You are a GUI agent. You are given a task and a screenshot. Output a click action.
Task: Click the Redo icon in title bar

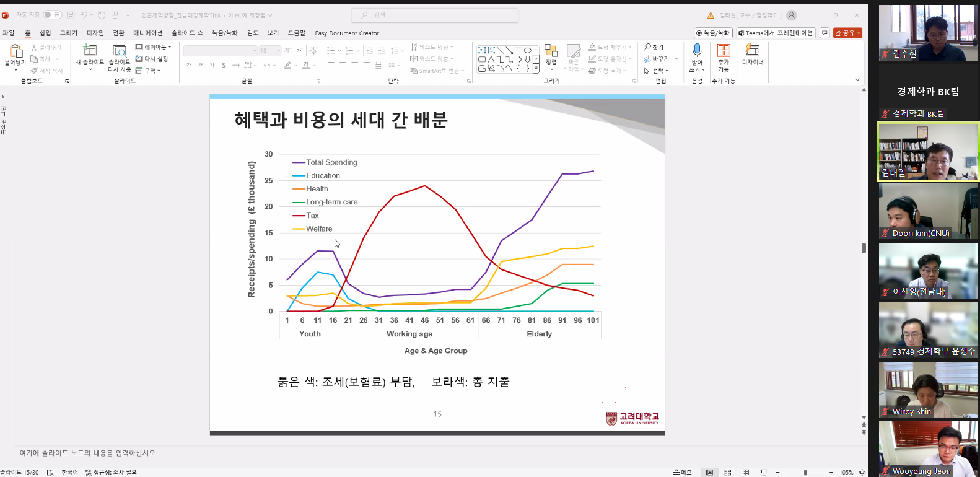tap(102, 15)
